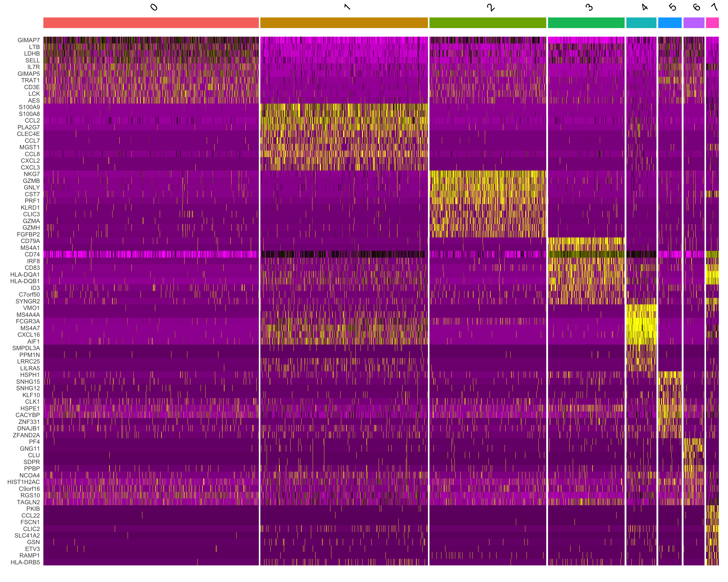This screenshot has width=728, height=582.
Task: Click the orange cluster 1 color bar
Action: (344, 22)
